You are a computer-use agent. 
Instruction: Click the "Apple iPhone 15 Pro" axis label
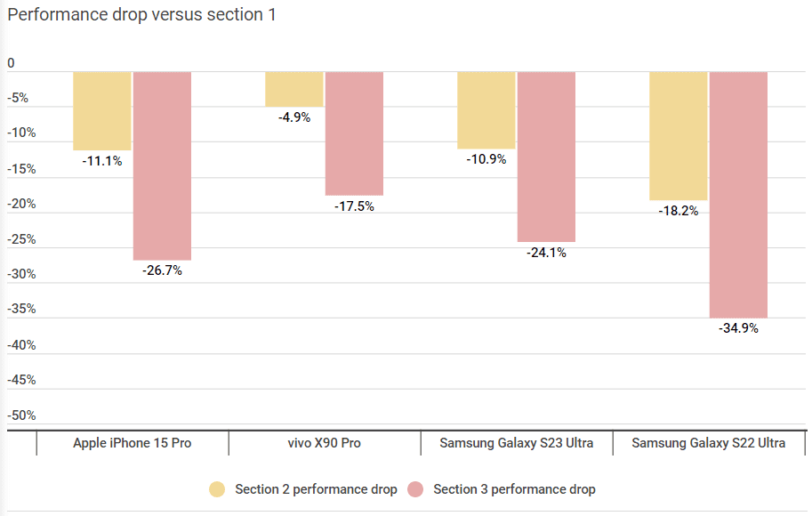coord(133,443)
